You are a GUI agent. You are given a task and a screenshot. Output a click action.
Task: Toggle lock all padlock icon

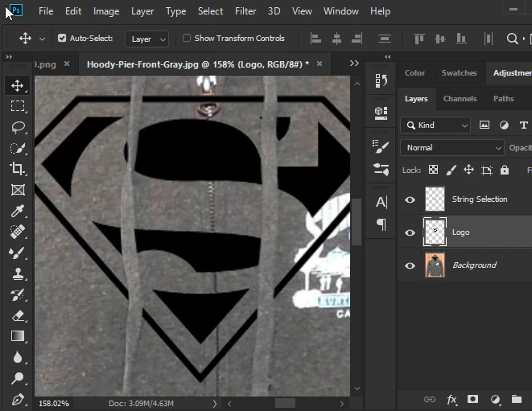tap(505, 170)
